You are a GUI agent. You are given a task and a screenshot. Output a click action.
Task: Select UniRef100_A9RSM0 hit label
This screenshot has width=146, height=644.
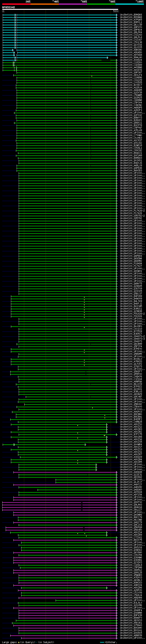click(x=131, y=50)
